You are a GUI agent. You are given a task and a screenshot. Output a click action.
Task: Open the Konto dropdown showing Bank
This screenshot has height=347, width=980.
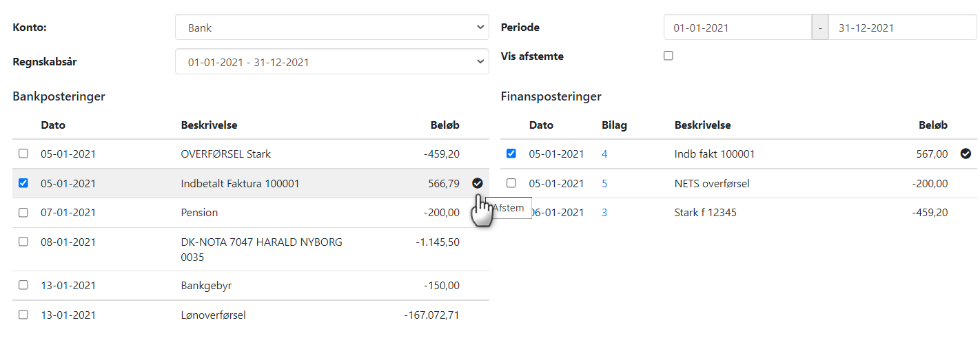(331, 28)
